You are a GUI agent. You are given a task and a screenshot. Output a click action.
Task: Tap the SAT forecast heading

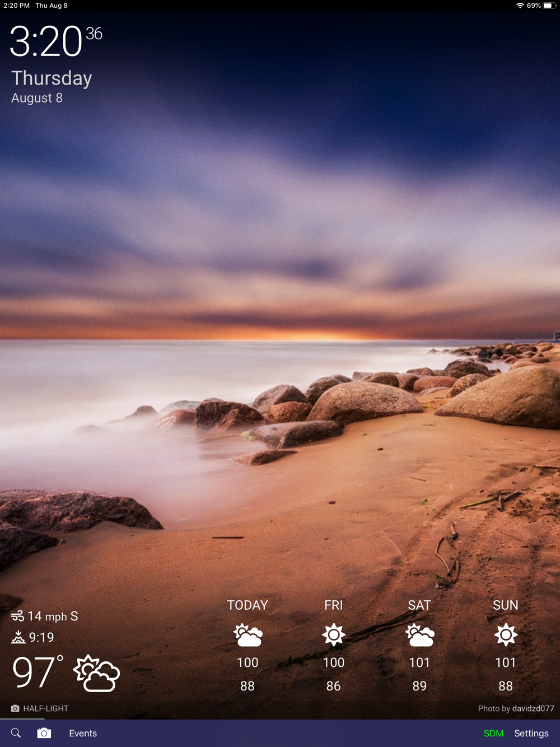point(419,605)
